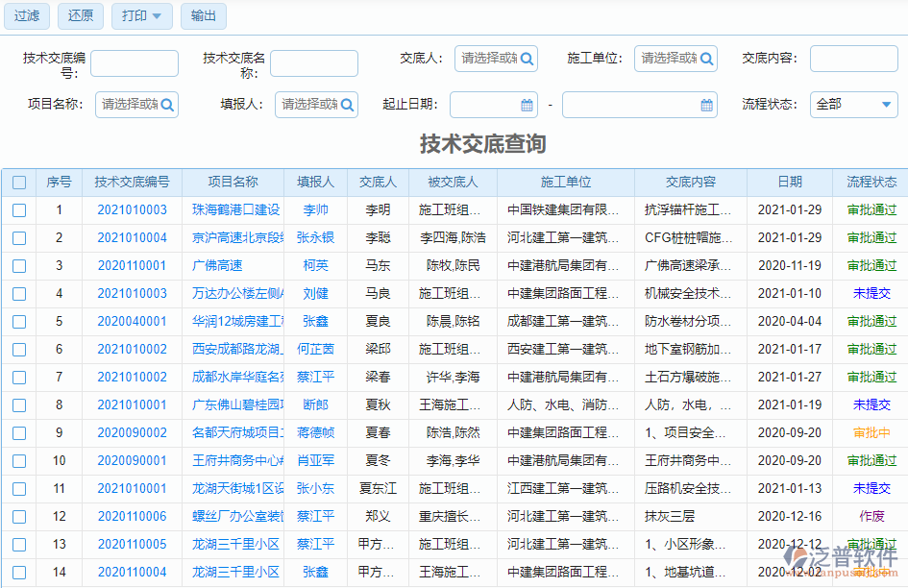Click the 还原 reset button
Image resolution: width=908 pixels, height=588 pixels.
click(80, 16)
